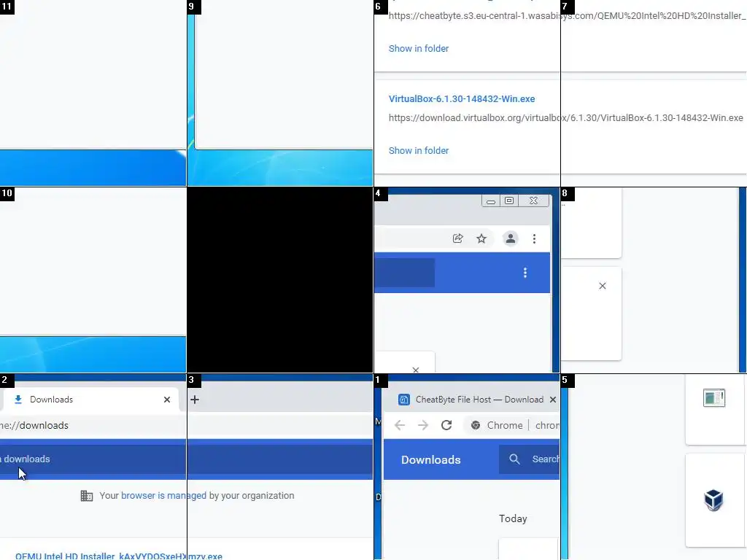Follow the 'browser is managed' link

[164, 496]
